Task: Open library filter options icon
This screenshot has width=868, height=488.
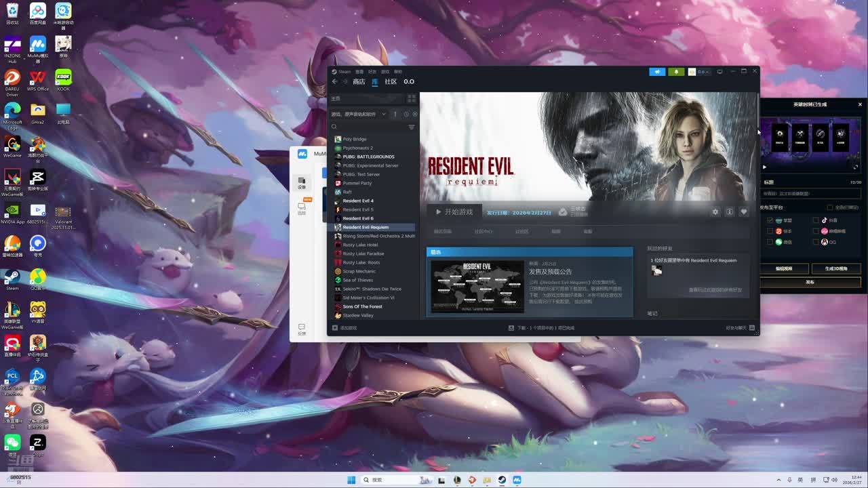Action: pyautogui.click(x=411, y=127)
